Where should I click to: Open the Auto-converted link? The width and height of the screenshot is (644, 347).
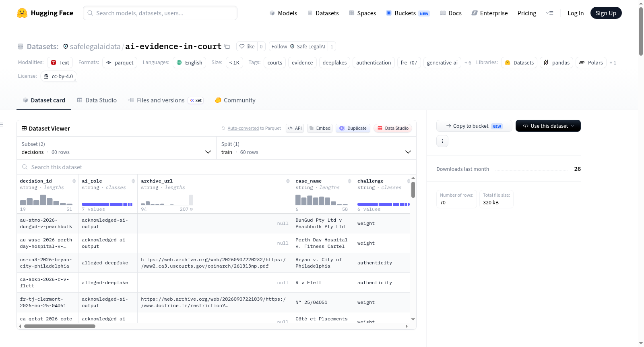243,128
